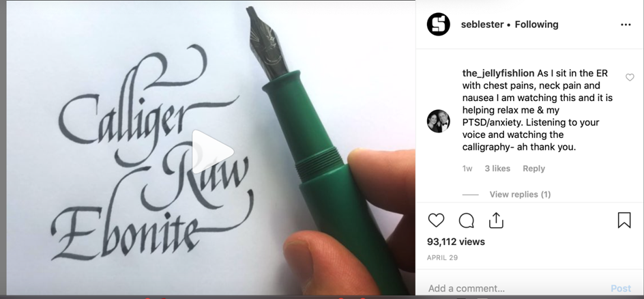The image size is (644, 299).
Task: Expand View replies (1)
Action: pos(520,195)
